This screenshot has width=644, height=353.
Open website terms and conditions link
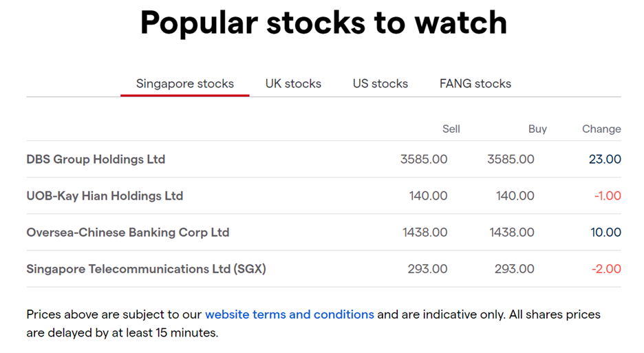290,314
